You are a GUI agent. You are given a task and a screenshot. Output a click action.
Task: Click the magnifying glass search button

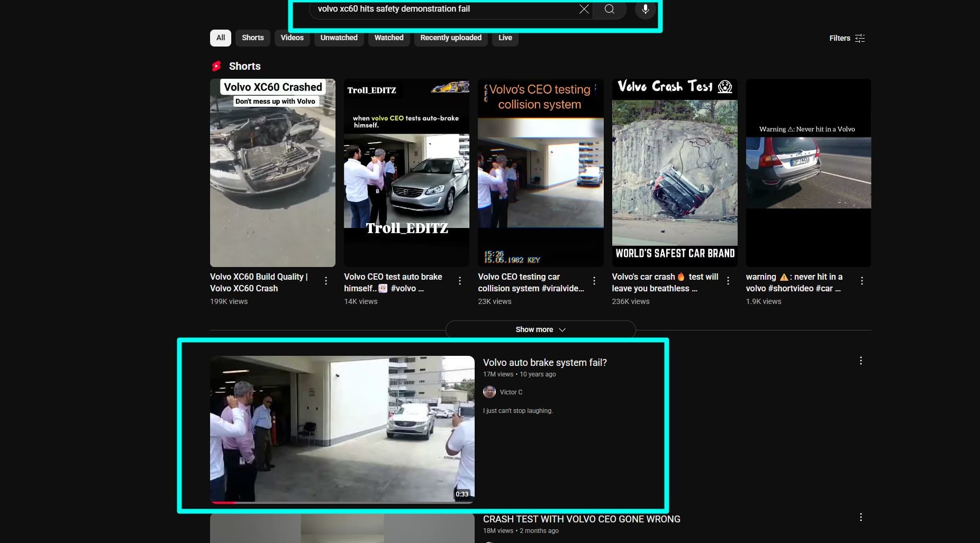[610, 9]
